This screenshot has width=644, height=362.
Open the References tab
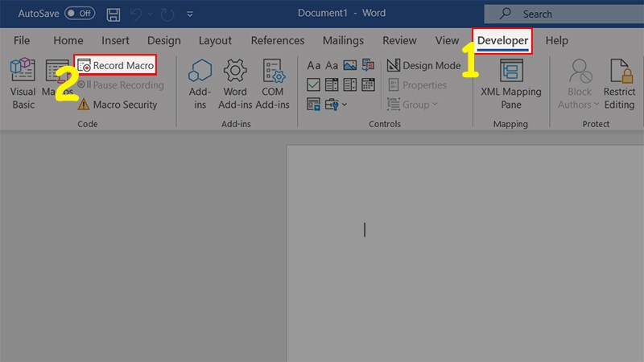[x=277, y=41]
